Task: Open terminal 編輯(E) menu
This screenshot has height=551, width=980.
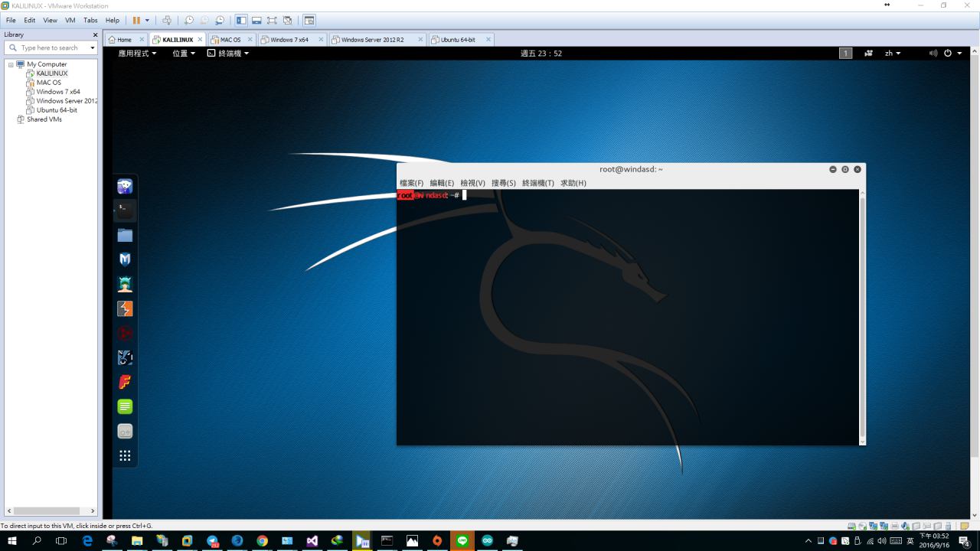Action: (442, 183)
